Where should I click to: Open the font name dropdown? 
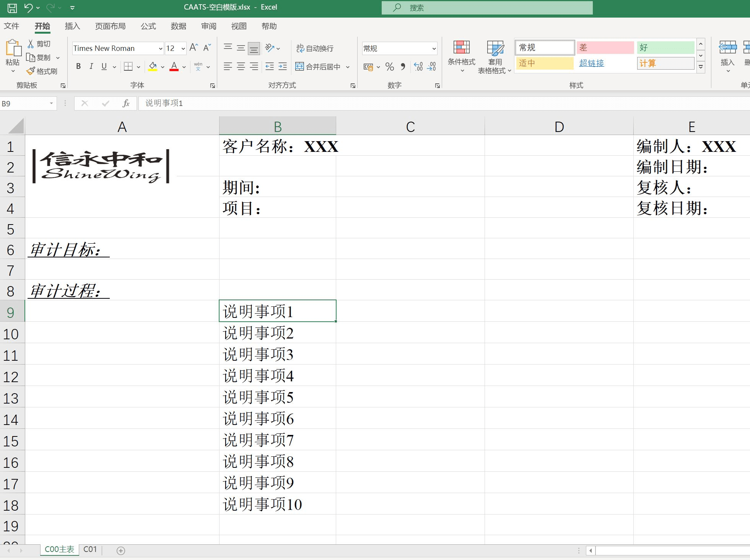(x=161, y=48)
